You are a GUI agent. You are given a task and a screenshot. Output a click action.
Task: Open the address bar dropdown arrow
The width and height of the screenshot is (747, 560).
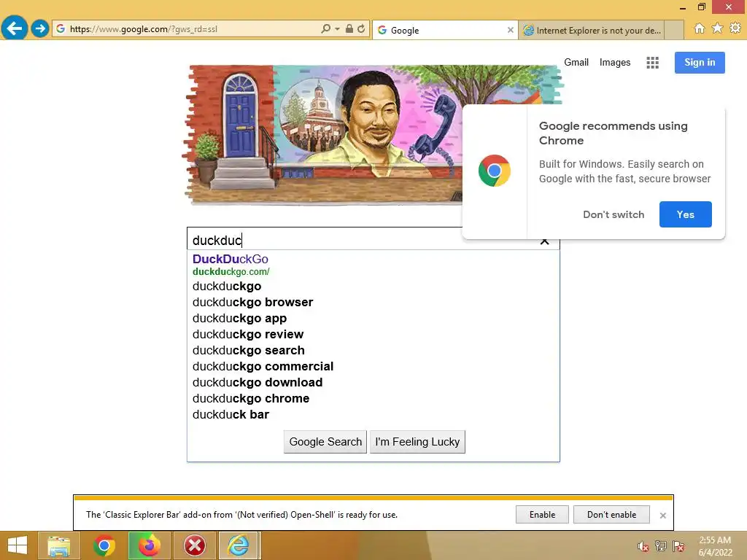[x=337, y=29]
